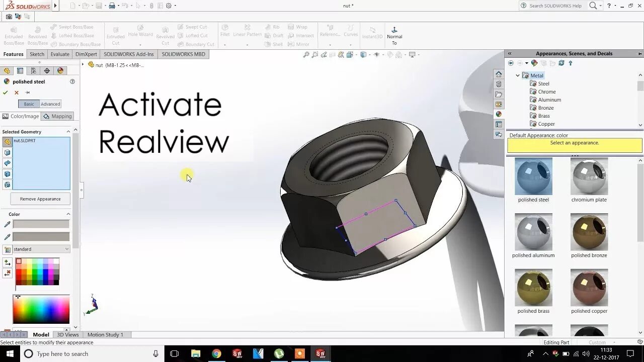Screen dimensions: 644x362
Task: Switch to the Advanced appearance tab
Action: pos(51,104)
